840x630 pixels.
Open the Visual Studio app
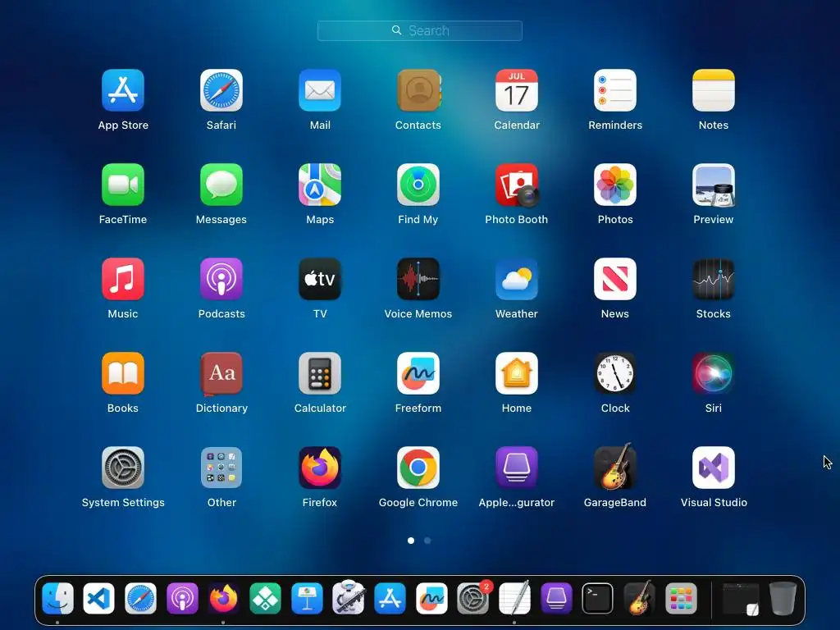[x=714, y=467]
